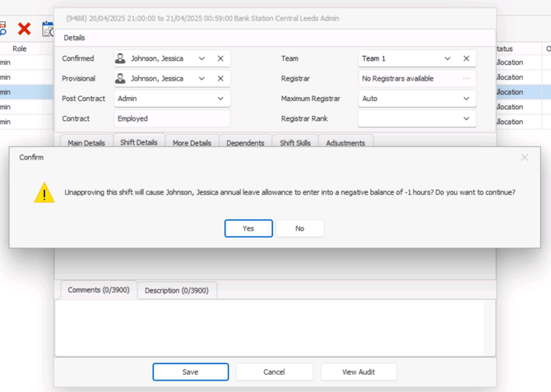Click the red X delete icon in toolbar
The image size is (551, 392).
pos(25,29)
